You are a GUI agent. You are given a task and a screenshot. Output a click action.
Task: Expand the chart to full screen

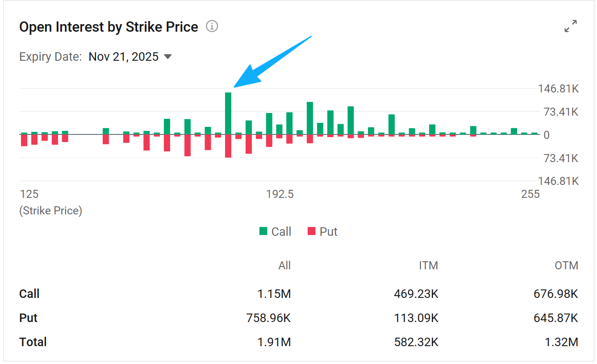571,26
